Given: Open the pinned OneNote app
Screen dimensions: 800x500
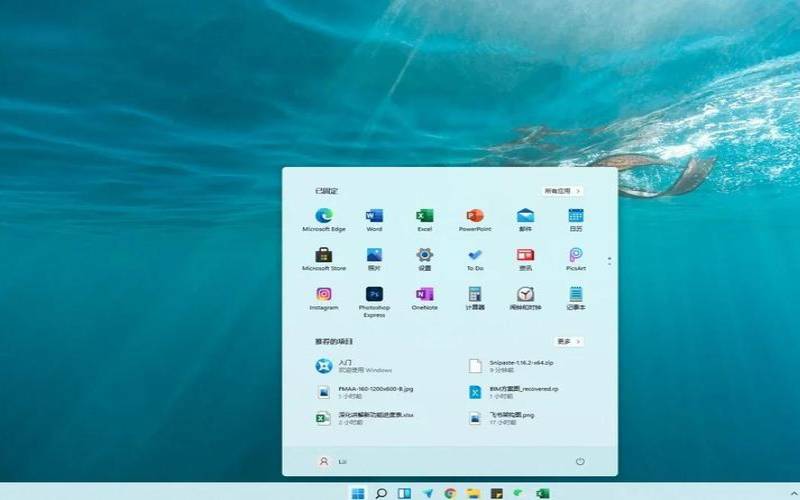Looking at the screenshot, I should pyautogui.click(x=424, y=298).
